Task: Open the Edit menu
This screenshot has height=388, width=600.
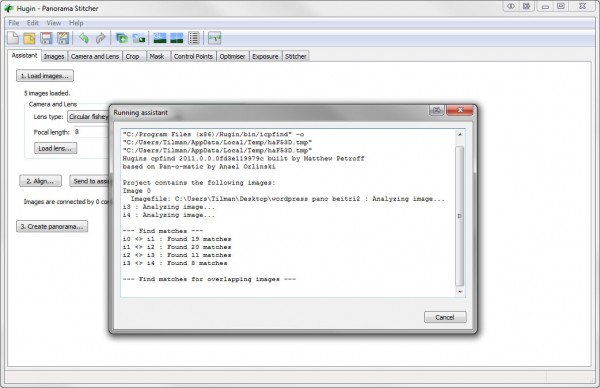Action: (x=33, y=23)
